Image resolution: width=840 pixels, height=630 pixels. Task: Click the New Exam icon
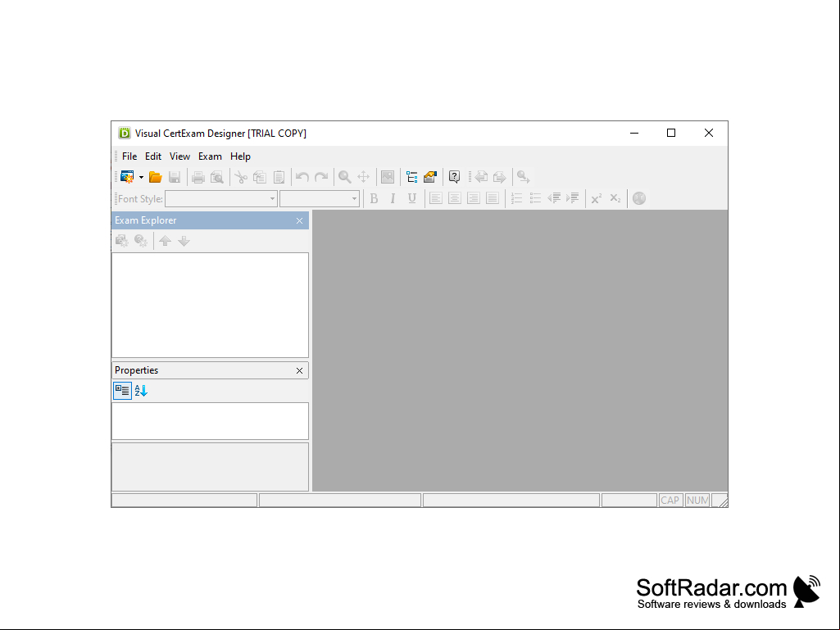click(127, 177)
